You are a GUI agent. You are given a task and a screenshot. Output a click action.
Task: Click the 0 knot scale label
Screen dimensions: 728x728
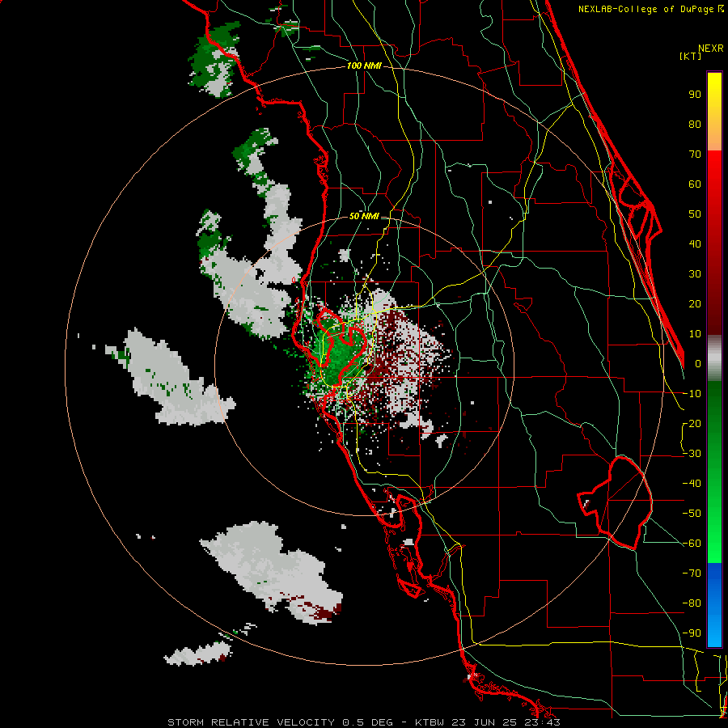tap(698, 363)
